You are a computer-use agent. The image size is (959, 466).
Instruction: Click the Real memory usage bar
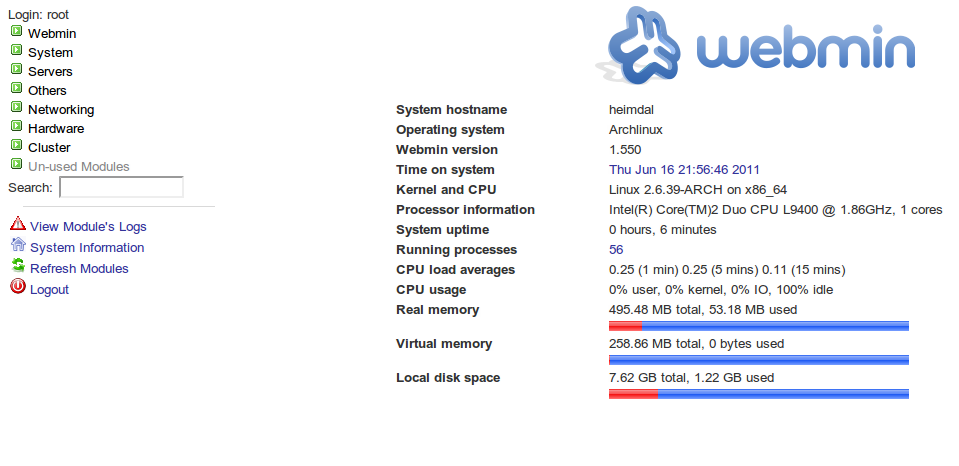[x=758, y=326]
